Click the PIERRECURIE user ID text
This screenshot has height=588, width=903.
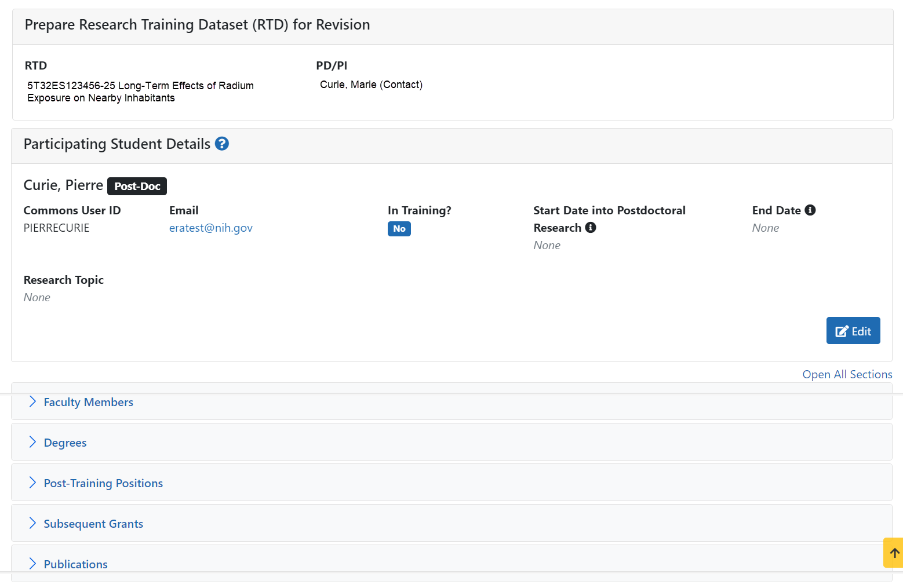click(x=57, y=228)
